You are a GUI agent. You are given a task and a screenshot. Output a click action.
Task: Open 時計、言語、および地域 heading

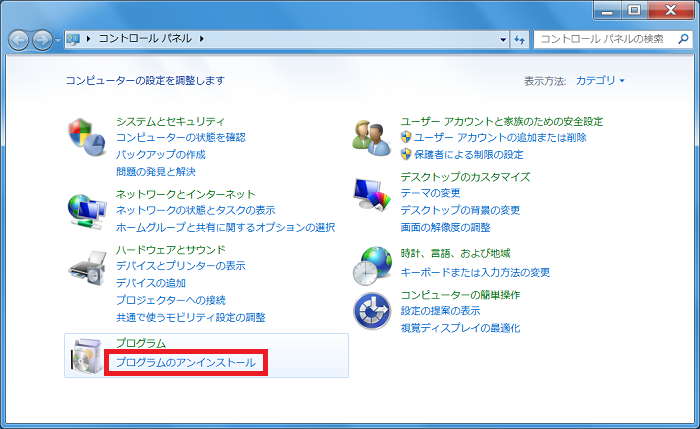(x=455, y=254)
